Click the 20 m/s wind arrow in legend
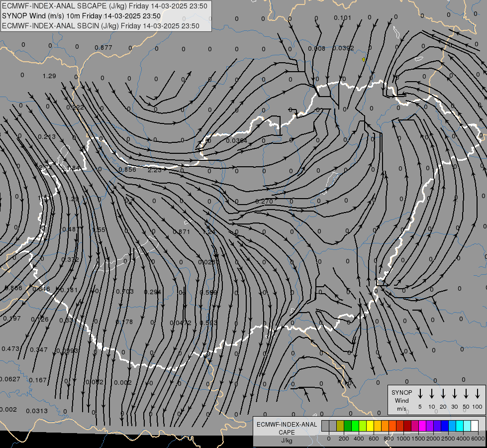The width and height of the screenshot is (487, 448). point(443,394)
